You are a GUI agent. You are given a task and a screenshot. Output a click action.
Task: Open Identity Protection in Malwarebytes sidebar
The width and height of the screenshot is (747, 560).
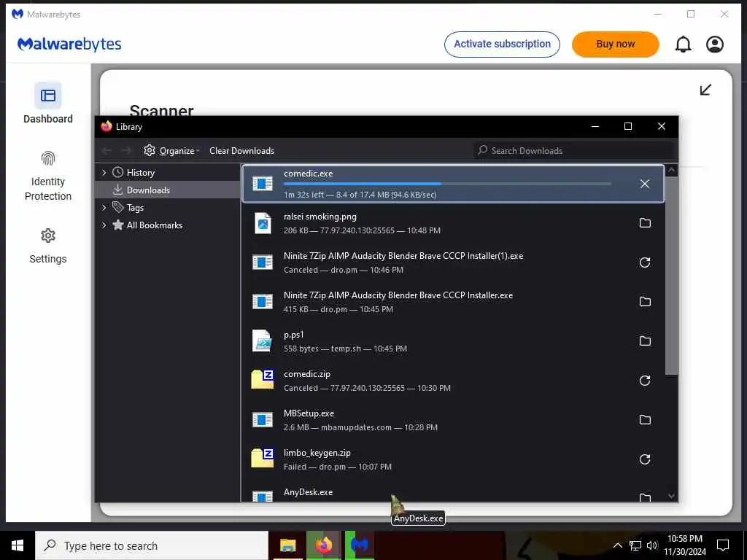coord(48,176)
